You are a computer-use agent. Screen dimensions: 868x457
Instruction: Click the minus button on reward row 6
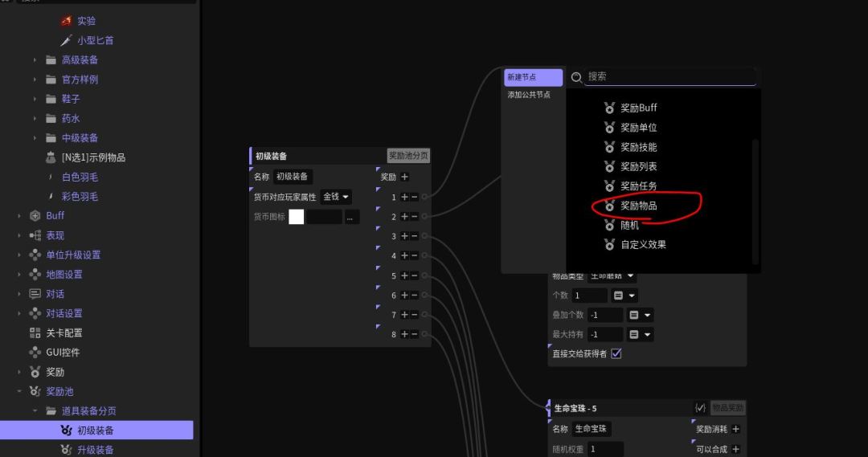(x=414, y=295)
